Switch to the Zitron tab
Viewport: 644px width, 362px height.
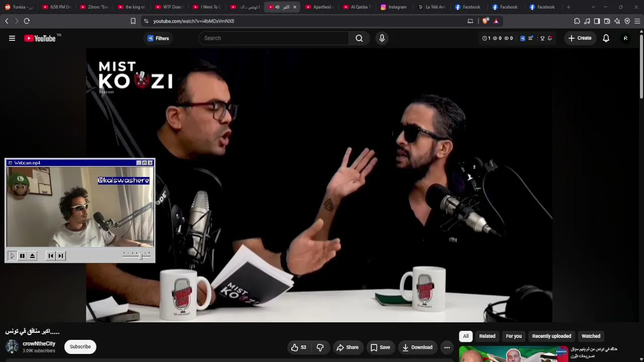[94, 7]
